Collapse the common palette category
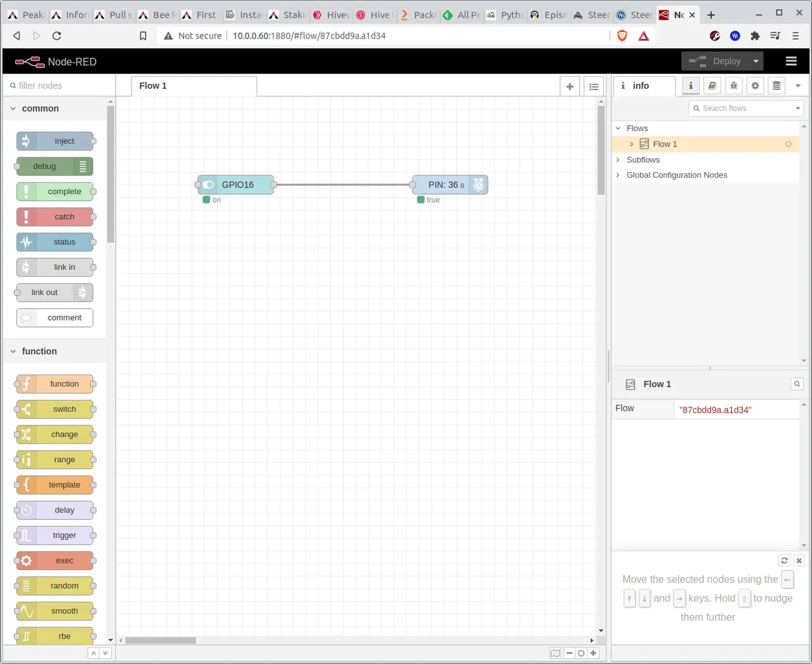The image size is (812, 664). 55,109
